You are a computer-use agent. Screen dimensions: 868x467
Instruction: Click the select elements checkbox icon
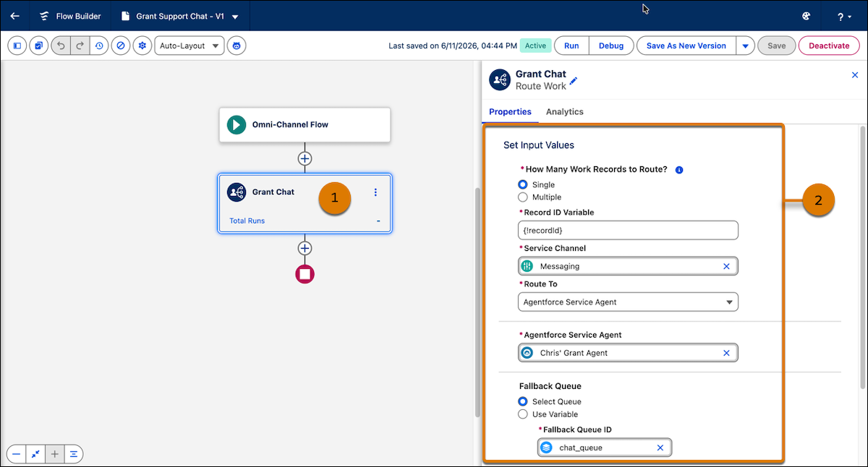pyautogui.click(x=38, y=46)
